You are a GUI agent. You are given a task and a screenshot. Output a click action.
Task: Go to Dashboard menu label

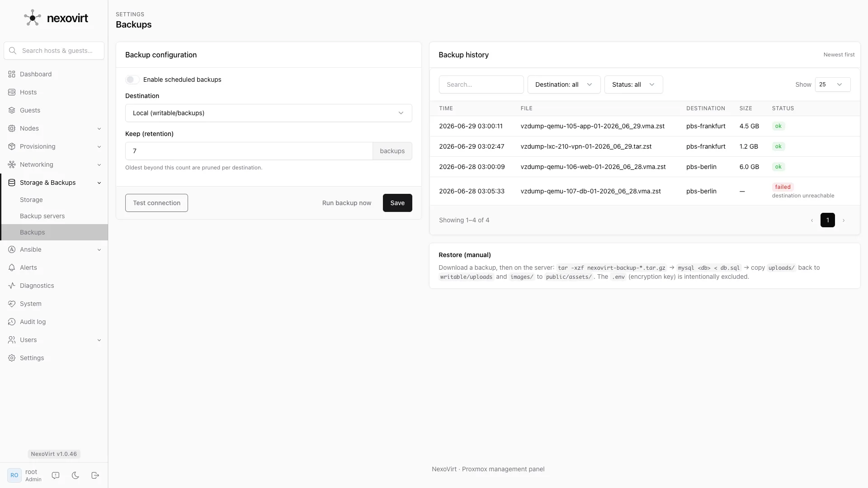tap(36, 74)
